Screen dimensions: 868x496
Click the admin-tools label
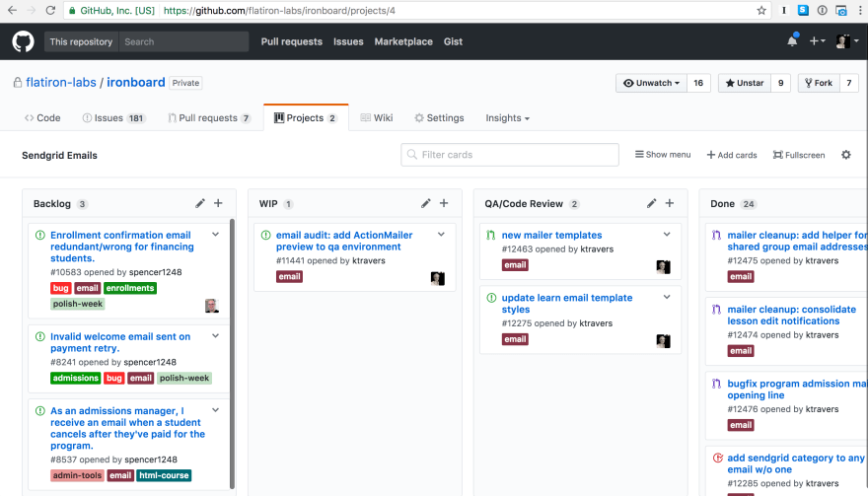[78, 475]
